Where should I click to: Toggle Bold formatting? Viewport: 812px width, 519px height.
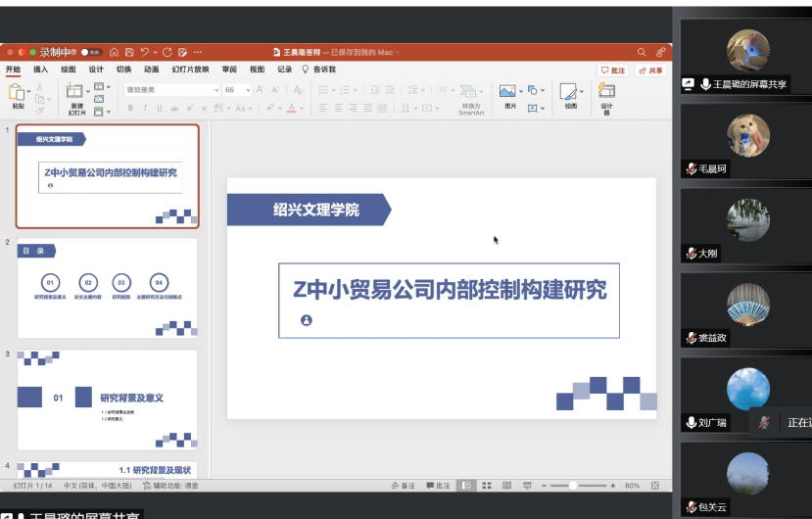(x=130, y=108)
